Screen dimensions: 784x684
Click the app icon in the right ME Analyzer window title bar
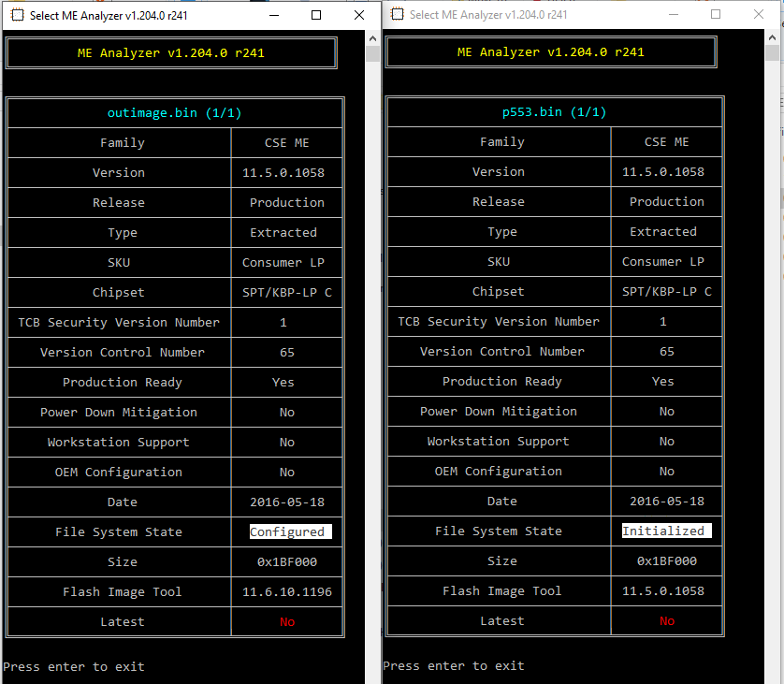pos(398,14)
